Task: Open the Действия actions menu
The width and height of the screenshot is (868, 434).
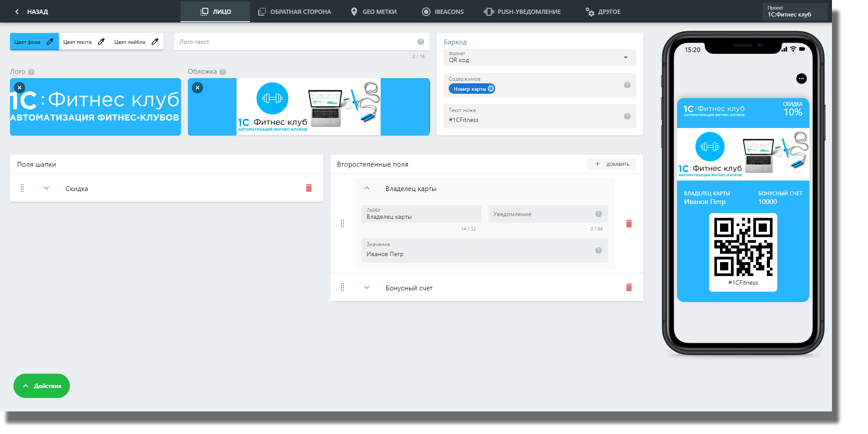Action: click(x=42, y=386)
